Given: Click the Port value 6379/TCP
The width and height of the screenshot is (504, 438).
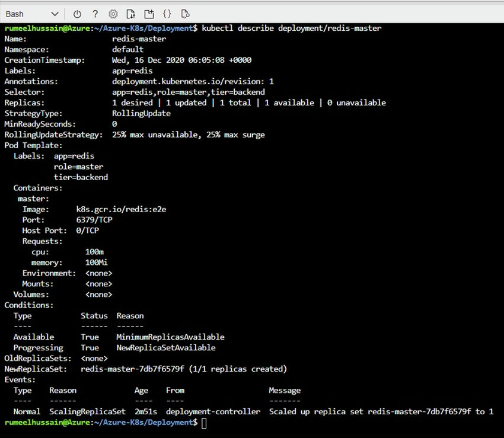Looking at the screenshot, I should coord(94,220).
